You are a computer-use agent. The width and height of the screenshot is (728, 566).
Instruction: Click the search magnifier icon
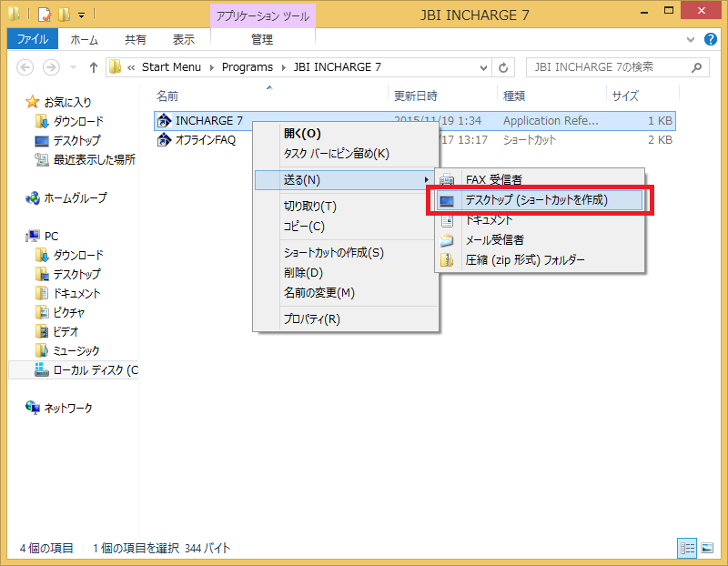coord(696,67)
